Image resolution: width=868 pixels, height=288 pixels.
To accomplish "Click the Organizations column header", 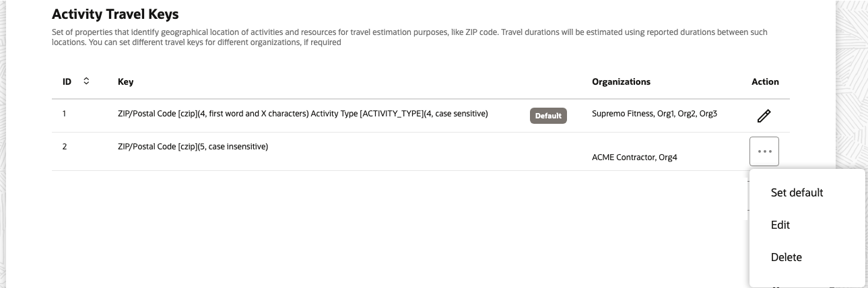I will click(621, 82).
